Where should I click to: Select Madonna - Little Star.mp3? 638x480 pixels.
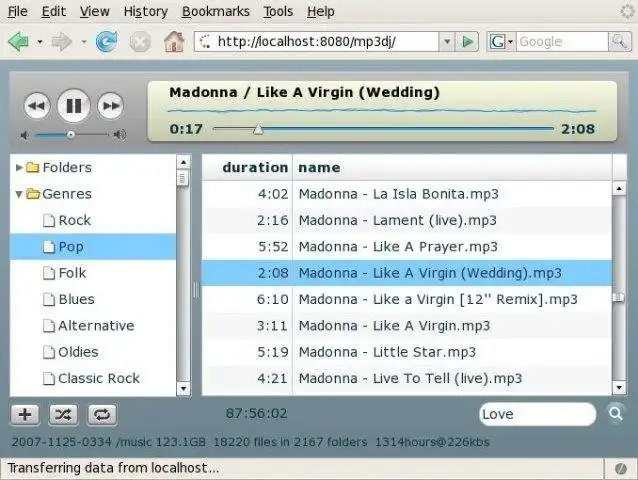(x=407, y=352)
